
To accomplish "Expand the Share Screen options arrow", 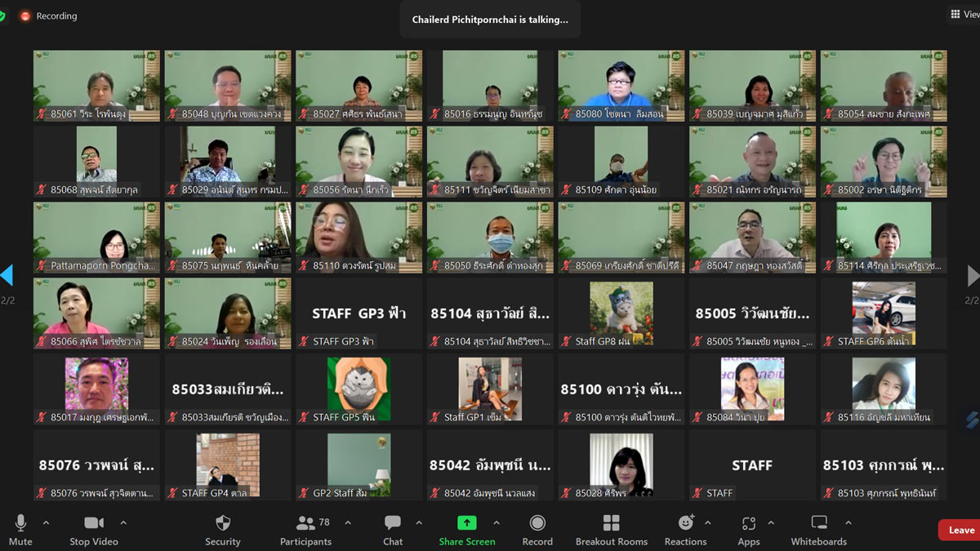I will (497, 522).
